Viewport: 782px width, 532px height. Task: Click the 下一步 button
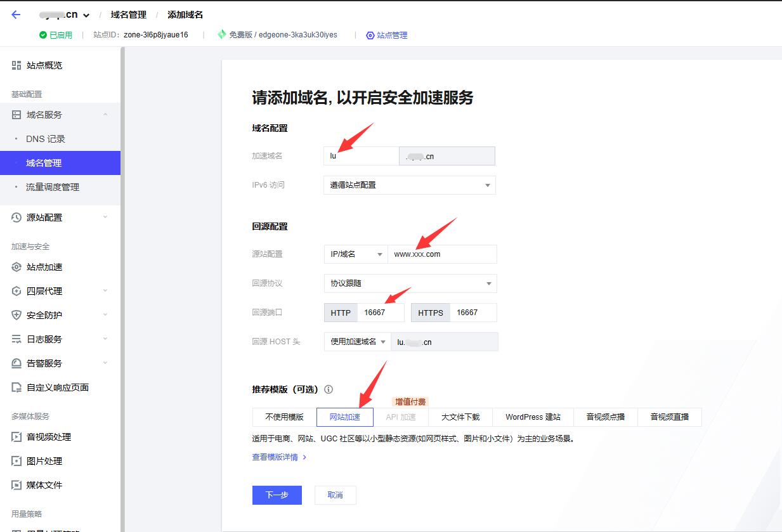277,495
